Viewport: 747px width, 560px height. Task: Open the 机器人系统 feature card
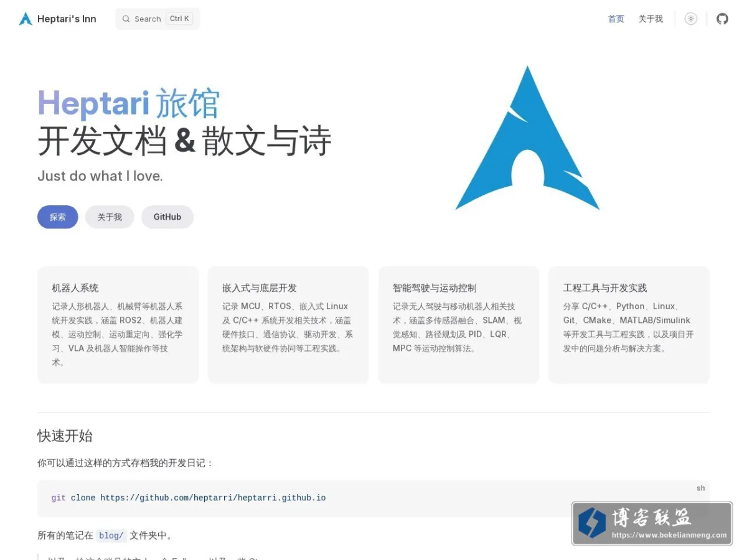[118, 325]
